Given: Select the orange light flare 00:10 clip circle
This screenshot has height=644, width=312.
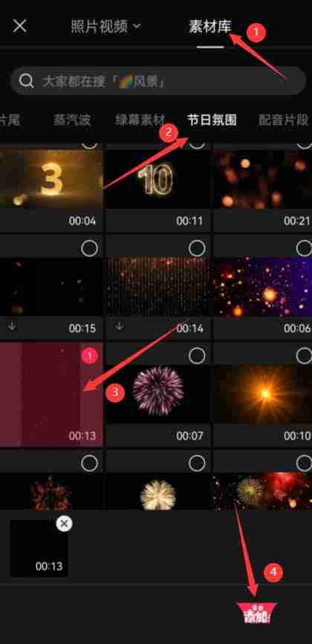Looking at the screenshot, I should click(305, 356).
